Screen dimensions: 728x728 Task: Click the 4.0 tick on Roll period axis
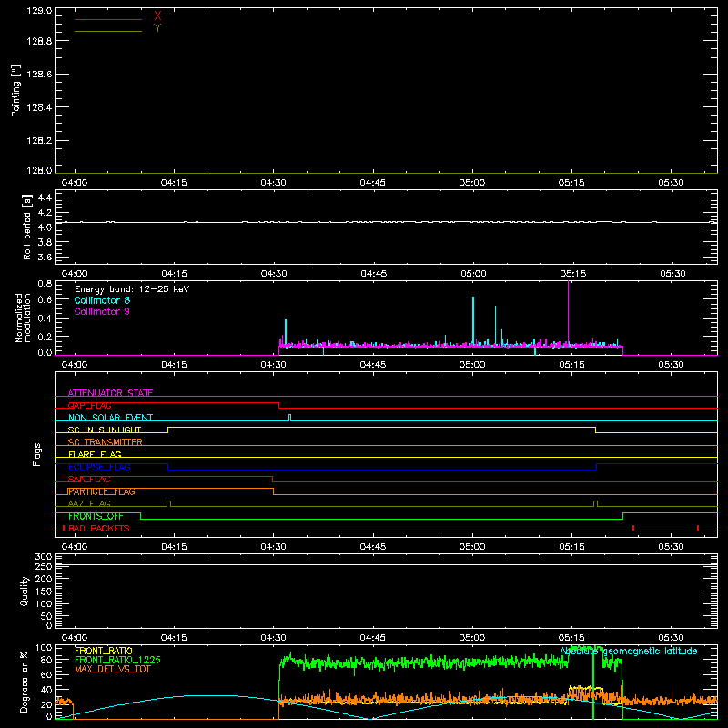[x=45, y=227]
